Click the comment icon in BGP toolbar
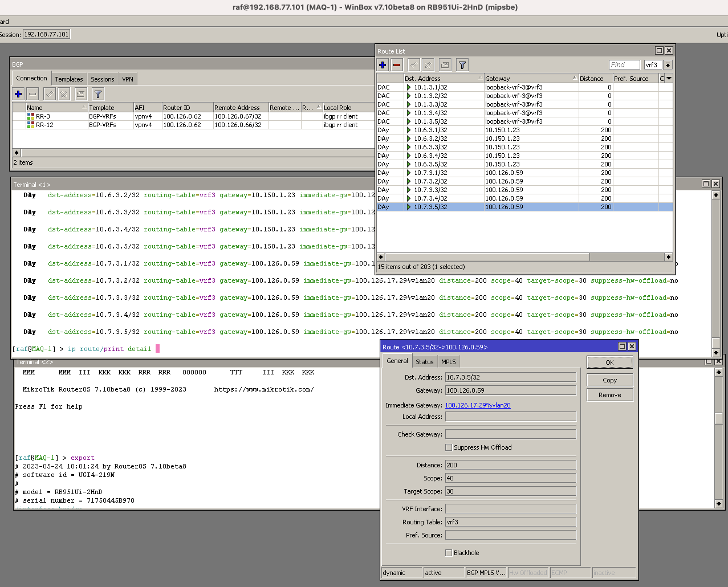Viewport: 728px width, 587px height. 81,94
